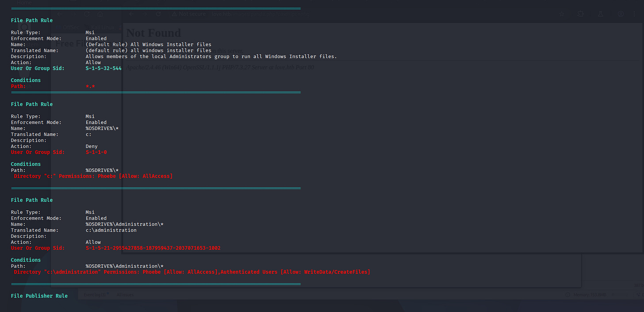This screenshot has width=644, height=312.
Task: Click the browser forward arrow button
Action: click(x=145, y=14)
